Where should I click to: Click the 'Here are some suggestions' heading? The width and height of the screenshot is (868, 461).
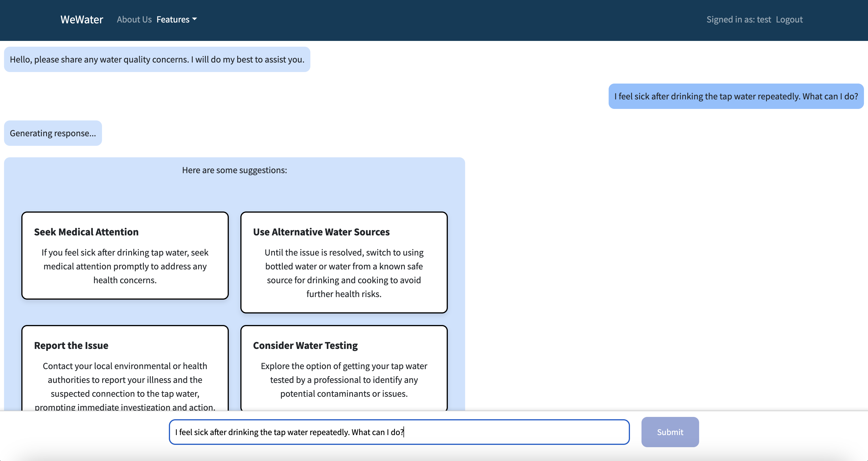pyautogui.click(x=234, y=170)
